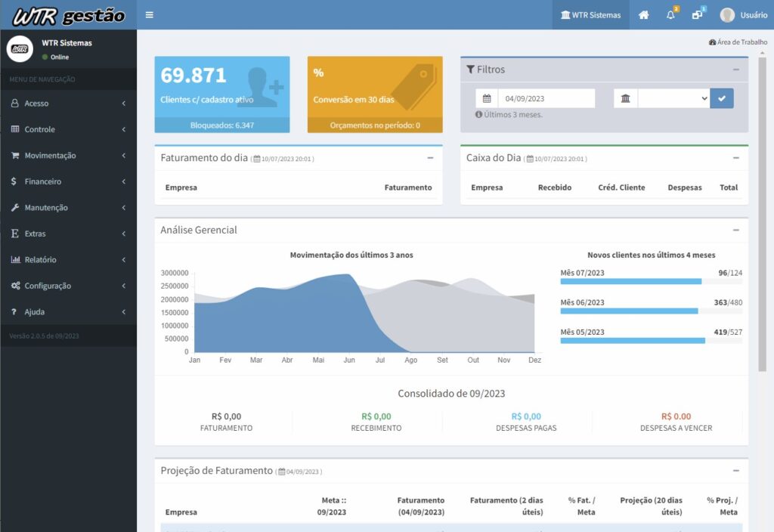Screen dimensions: 774x532
Task: Open the notifications bell icon
Action: pos(670,15)
